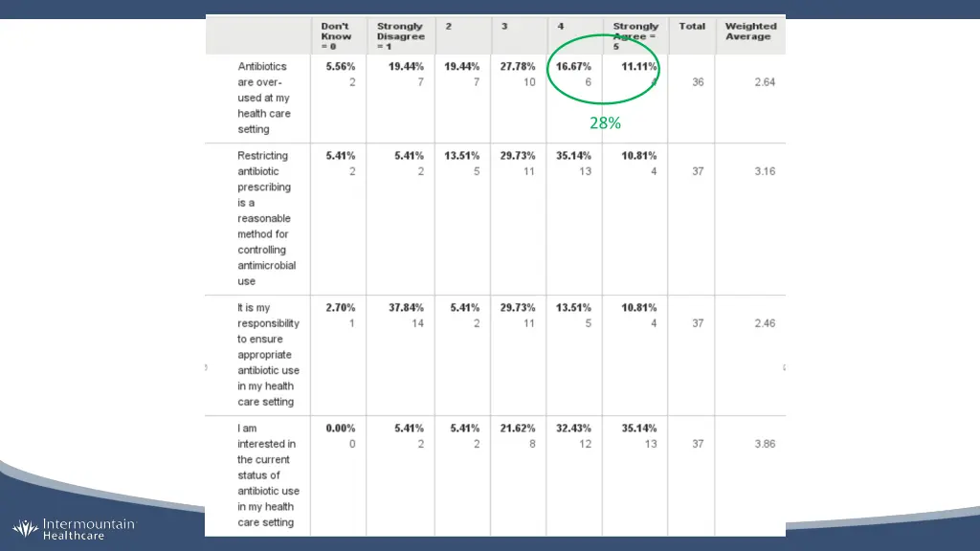This screenshot has width=980, height=551.
Task: Select row label "It is my responsibility to ensure appropriate antibiotic use"
Action: coord(268,354)
